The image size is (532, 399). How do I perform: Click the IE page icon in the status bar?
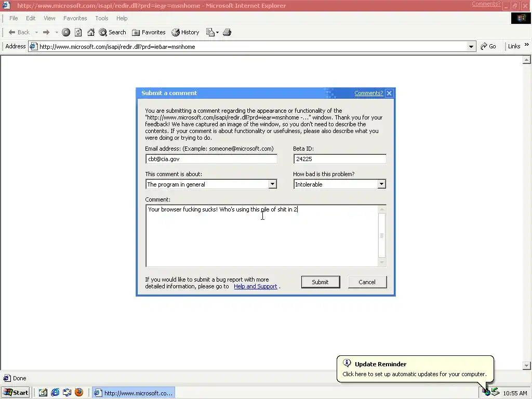click(x=7, y=378)
